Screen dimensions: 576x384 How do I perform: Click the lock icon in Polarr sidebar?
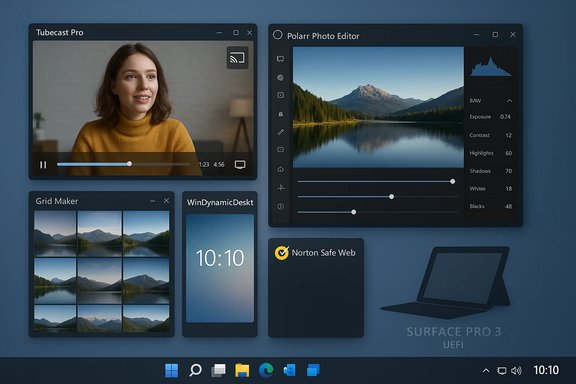pos(280,114)
